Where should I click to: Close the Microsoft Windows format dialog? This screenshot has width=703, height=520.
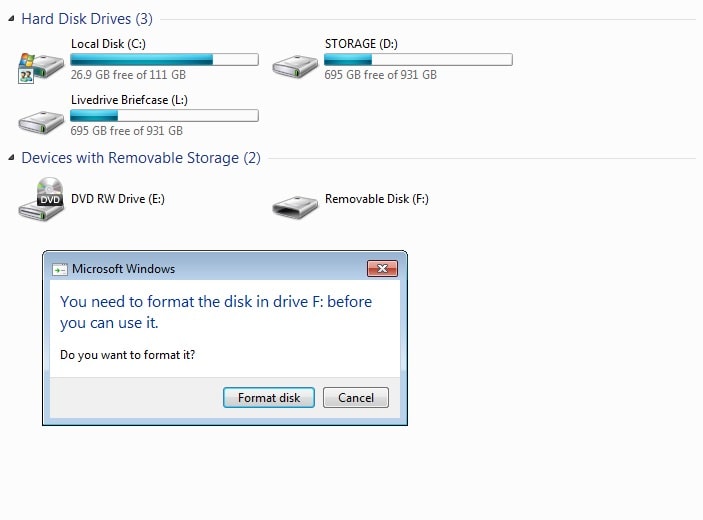point(382,269)
